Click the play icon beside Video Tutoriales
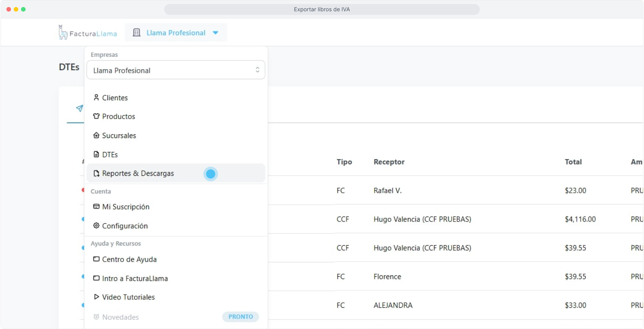 click(96, 297)
